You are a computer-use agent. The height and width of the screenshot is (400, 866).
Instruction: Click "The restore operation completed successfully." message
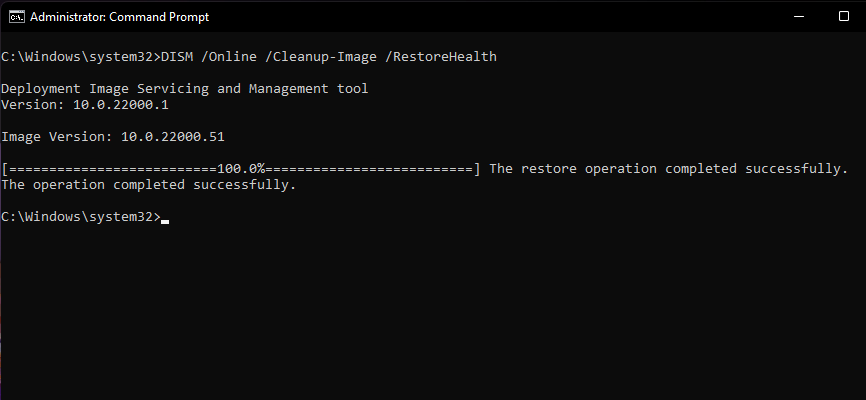tap(668, 168)
